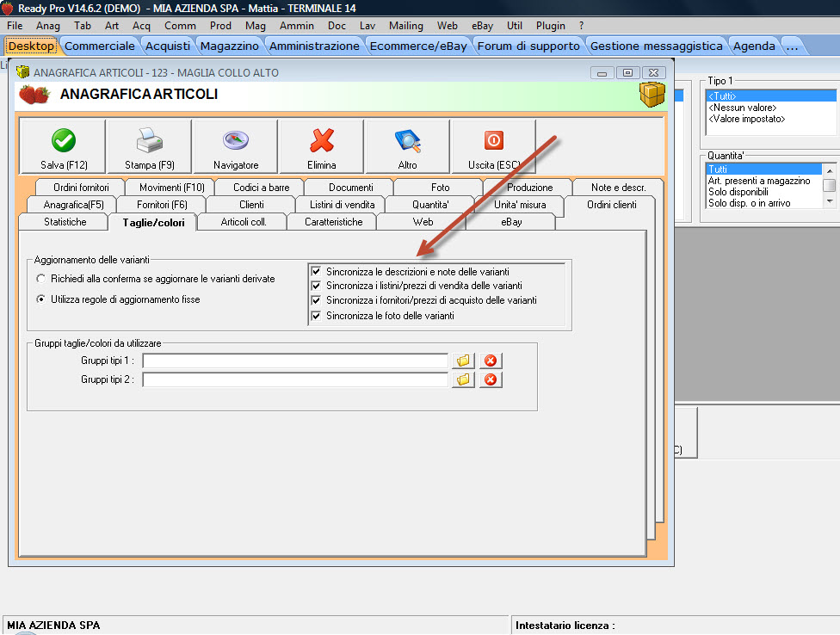Click the Stampa (F9) printer button

click(x=150, y=147)
